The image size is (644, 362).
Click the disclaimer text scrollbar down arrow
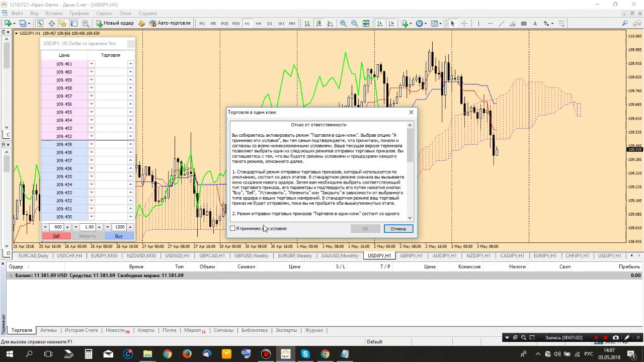tap(410, 218)
